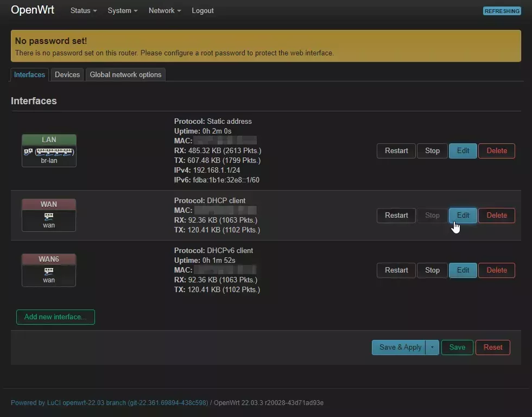Open the Global network options tab

[x=125, y=74]
